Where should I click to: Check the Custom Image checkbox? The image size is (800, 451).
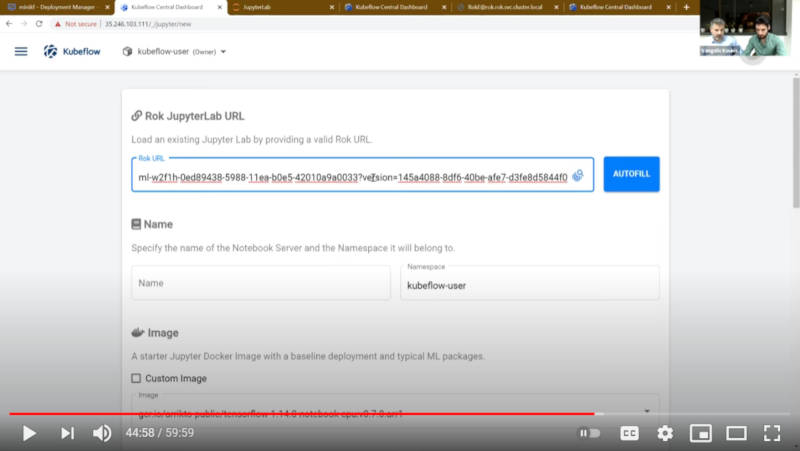[136, 378]
